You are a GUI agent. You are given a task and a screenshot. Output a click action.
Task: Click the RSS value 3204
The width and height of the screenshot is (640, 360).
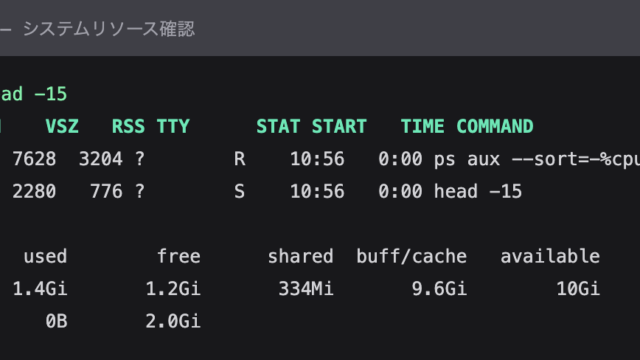[100, 159]
